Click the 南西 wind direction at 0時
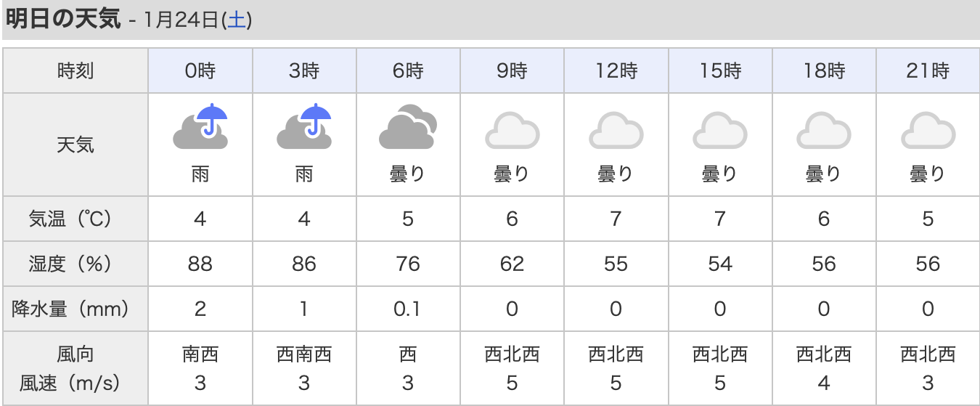Screen dimensions: 980x406 click(200, 354)
